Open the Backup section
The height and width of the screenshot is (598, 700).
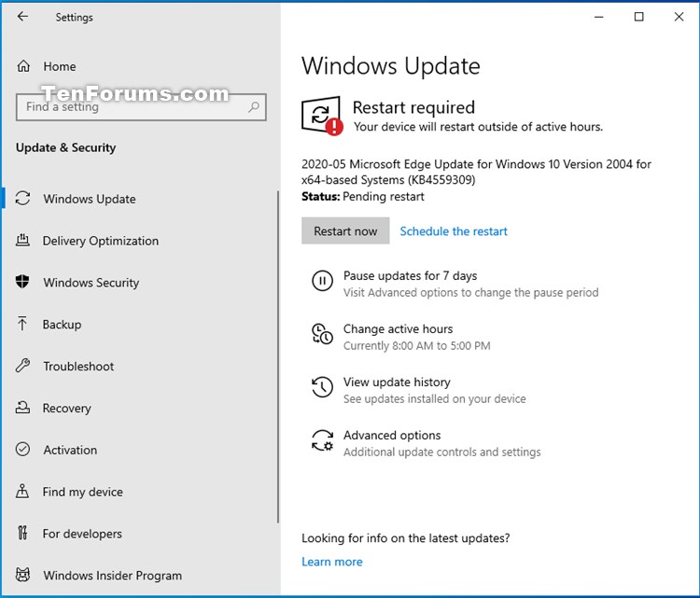pos(62,325)
